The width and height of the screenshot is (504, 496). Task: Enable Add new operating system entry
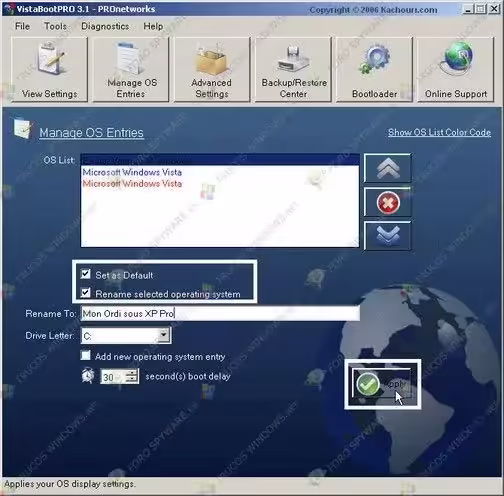[x=86, y=355]
